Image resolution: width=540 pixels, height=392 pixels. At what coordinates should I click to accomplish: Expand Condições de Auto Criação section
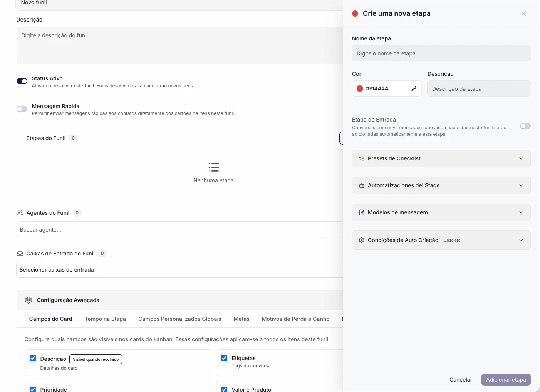tap(441, 240)
